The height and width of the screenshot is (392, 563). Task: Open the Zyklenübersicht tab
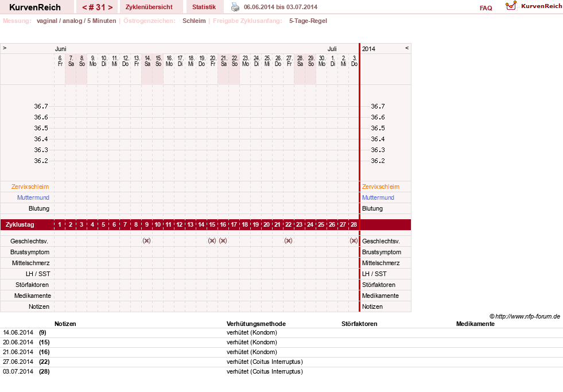tap(149, 7)
